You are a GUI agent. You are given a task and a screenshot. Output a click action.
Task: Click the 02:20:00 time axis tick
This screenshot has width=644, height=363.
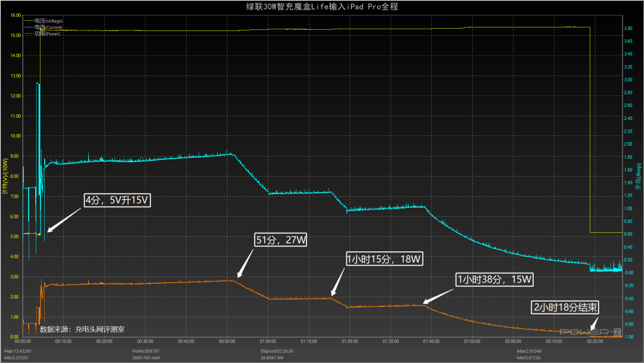point(595,342)
